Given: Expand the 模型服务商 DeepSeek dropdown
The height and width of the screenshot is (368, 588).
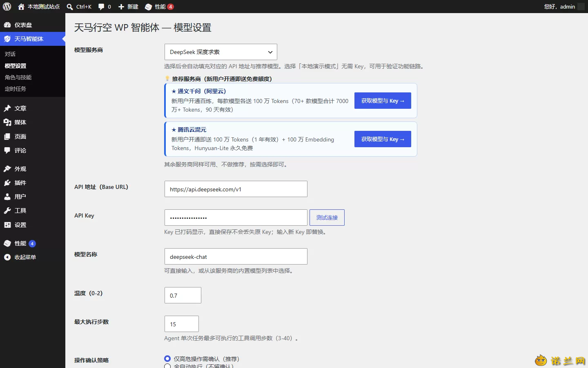Looking at the screenshot, I should click(x=221, y=52).
